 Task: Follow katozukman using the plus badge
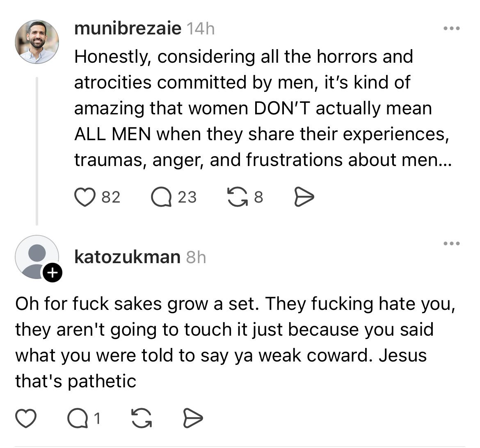pyautogui.click(x=53, y=272)
